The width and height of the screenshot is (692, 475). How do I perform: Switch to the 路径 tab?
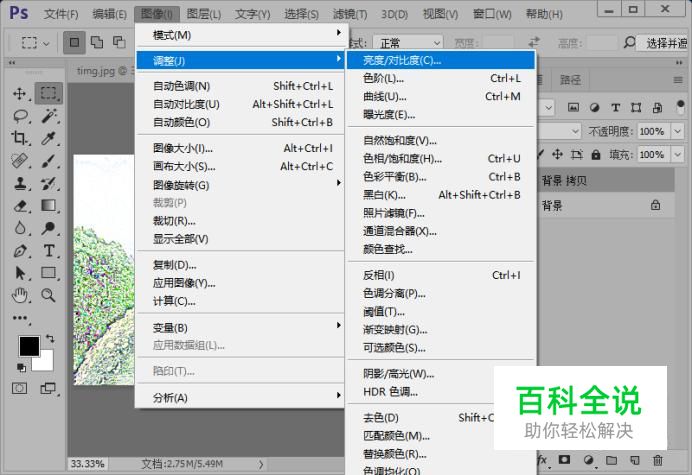pos(570,79)
